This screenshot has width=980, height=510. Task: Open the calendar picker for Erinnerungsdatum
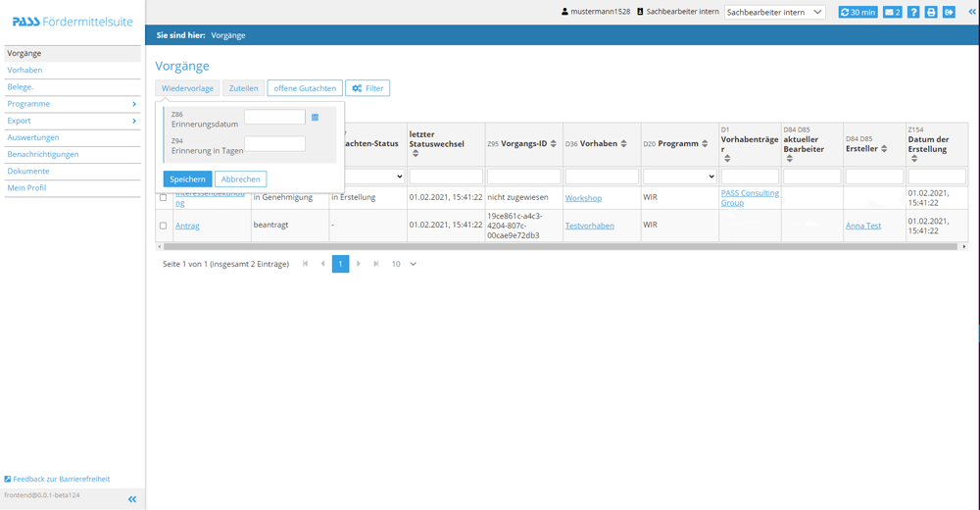click(x=315, y=117)
